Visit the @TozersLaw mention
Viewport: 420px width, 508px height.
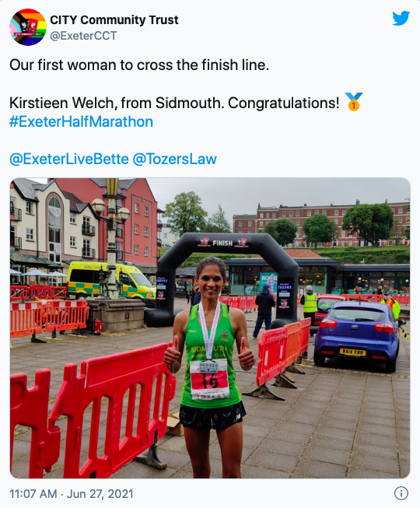[174, 159]
